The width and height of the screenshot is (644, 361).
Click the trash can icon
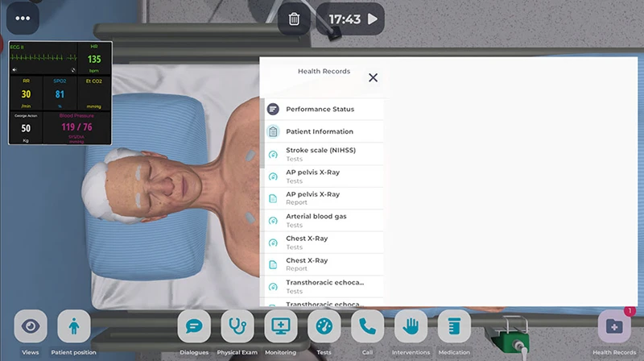(x=295, y=19)
